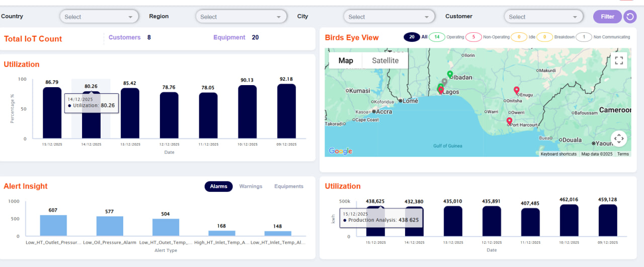Open the Country select dropdown
This screenshot has width=644, height=267.
tap(99, 17)
